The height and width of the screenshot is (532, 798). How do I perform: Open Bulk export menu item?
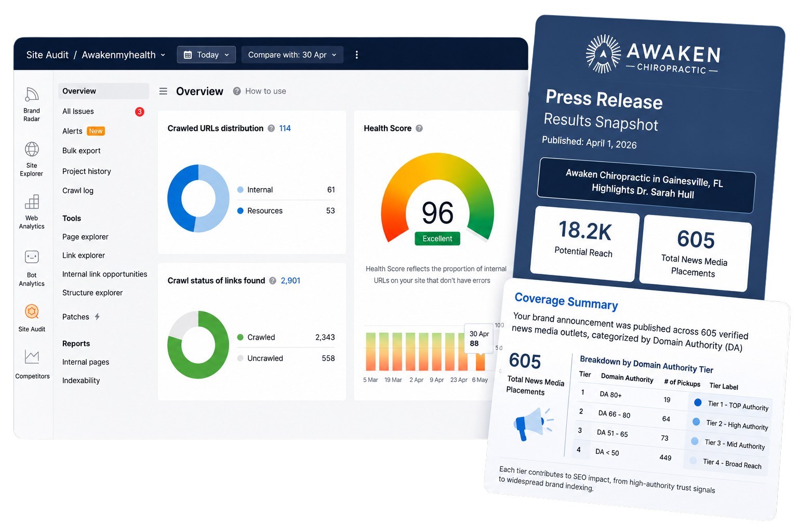tap(82, 151)
